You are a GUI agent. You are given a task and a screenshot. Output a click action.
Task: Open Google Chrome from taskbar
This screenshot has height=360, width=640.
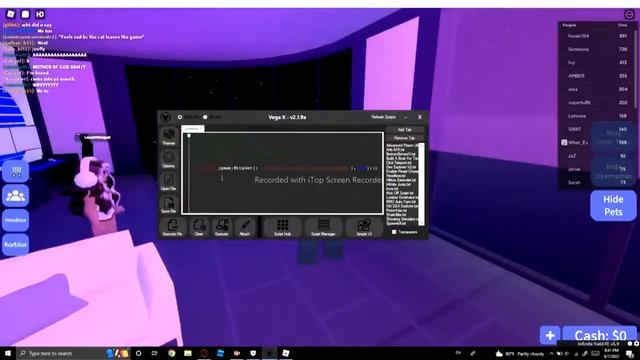(171, 353)
